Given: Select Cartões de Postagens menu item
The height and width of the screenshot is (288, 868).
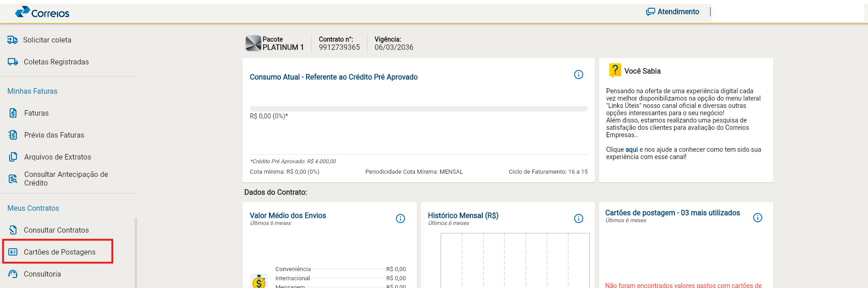Looking at the screenshot, I should [59, 252].
